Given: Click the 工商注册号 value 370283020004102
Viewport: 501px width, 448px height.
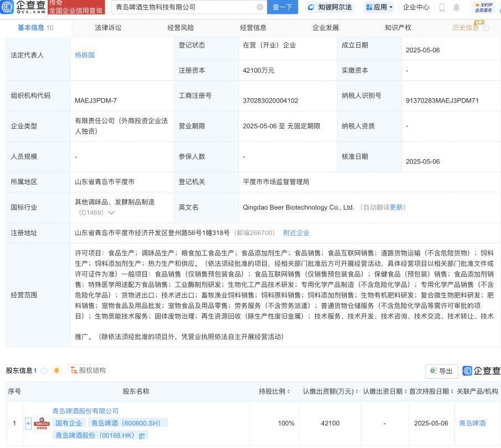Looking at the screenshot, I should point(270,100).
